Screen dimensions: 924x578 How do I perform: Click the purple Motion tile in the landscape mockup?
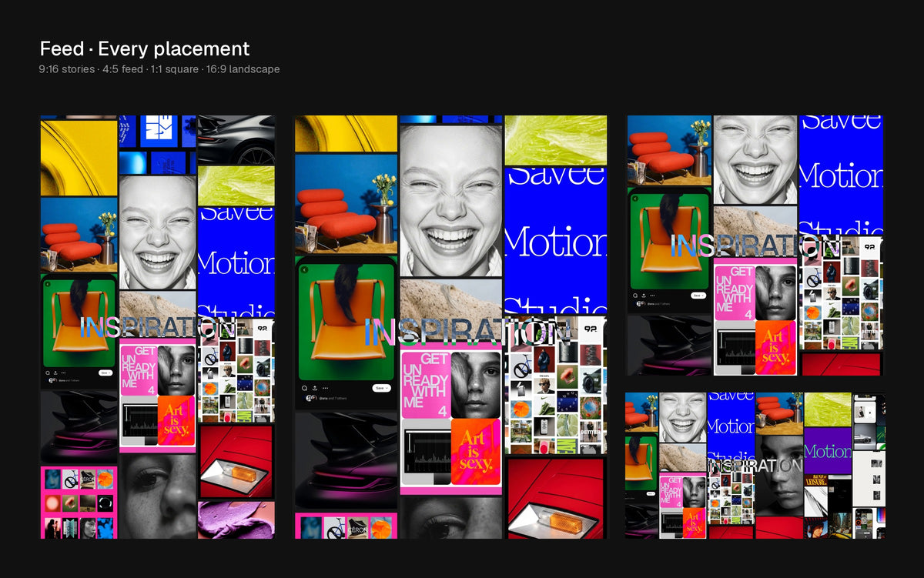point(828,450)
